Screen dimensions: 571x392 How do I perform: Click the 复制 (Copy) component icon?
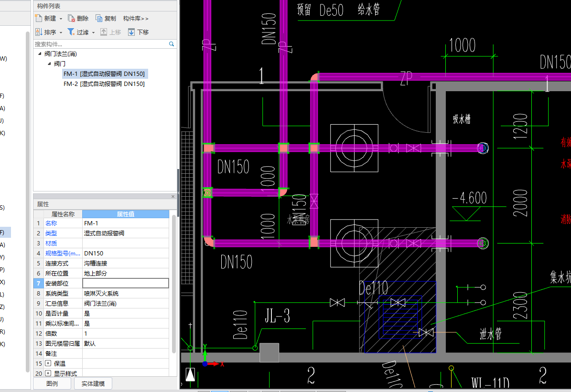[x=99, y=18]
